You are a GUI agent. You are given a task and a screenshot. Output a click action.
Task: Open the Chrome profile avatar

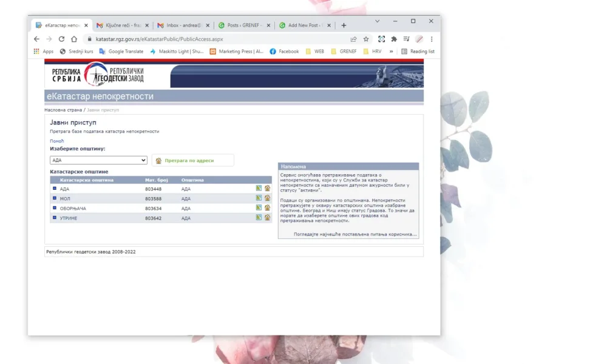point(419,39)
